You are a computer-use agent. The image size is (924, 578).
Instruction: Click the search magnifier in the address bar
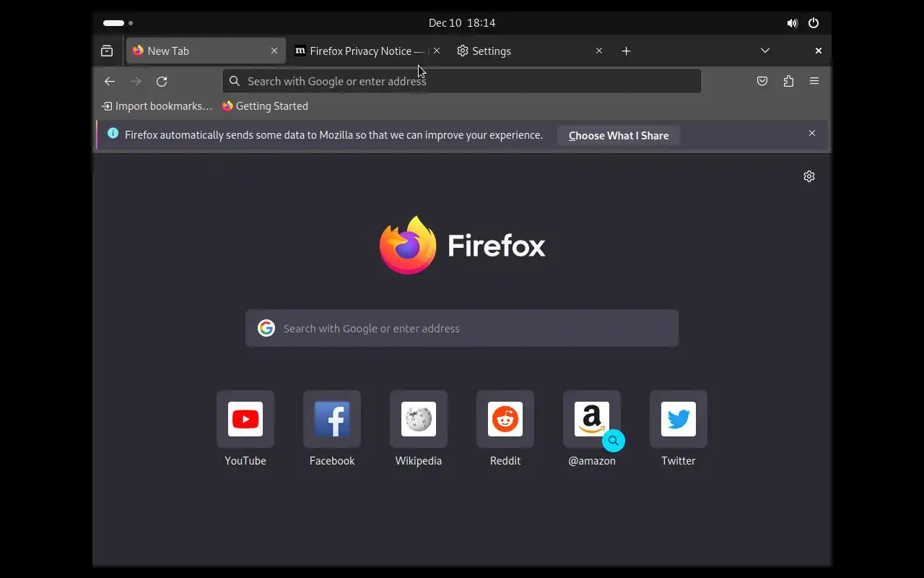(235, 81)
